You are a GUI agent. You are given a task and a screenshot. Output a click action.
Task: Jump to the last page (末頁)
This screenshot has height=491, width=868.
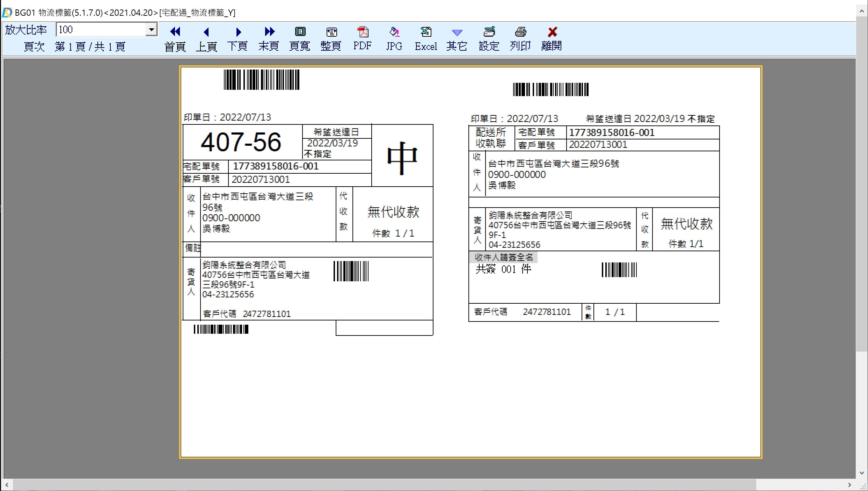[x=269, y=39]
